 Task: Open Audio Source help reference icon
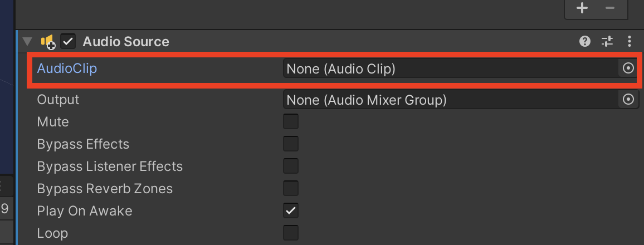(585, 41)
